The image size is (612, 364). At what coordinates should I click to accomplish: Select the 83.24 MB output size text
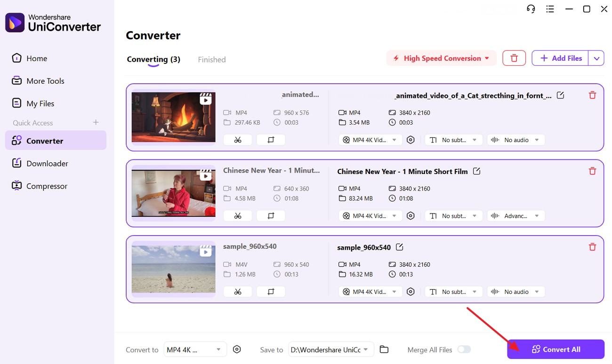pos(362,198)
